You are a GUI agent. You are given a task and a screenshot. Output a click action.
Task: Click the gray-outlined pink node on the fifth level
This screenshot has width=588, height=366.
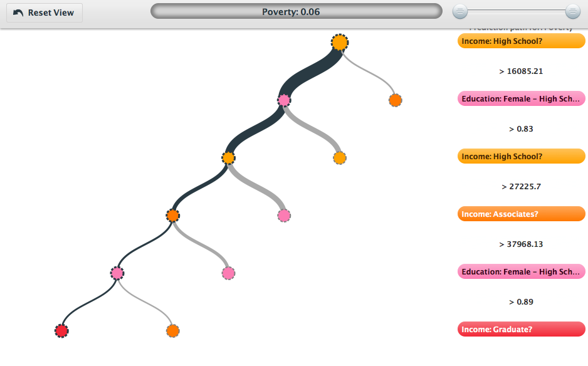pos(228,273)
